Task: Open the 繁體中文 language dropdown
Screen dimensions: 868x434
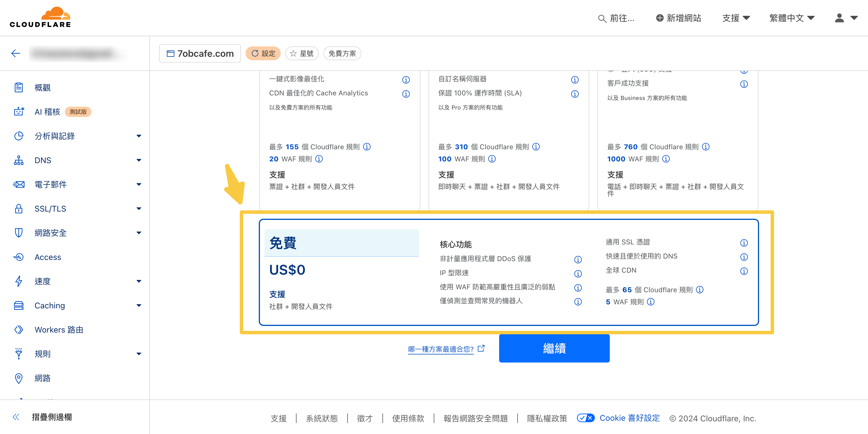Action: tap(792, 18)
